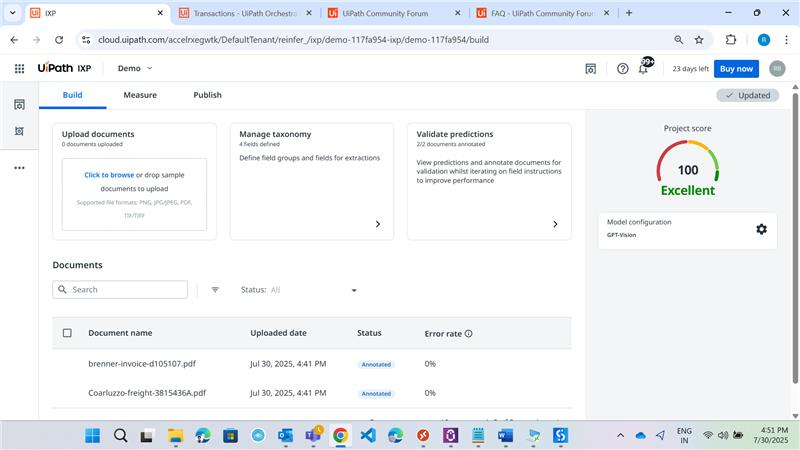View site information icon in address bar

86,40
